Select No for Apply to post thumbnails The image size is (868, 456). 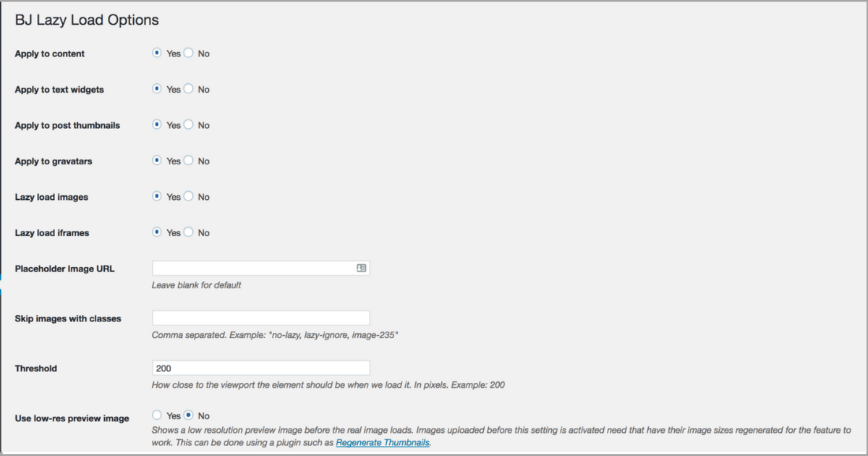[x=189, y=124]
